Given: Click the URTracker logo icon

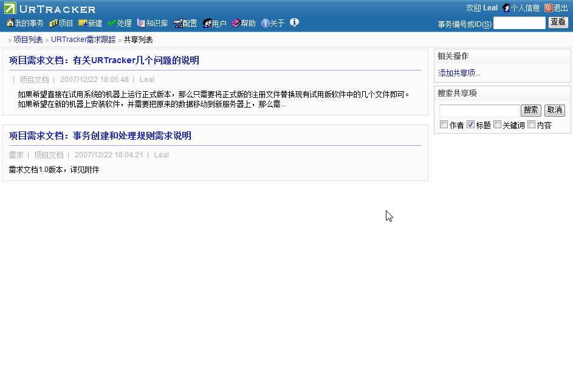Looking at the screenshot, I should click(x=10, y=8).
